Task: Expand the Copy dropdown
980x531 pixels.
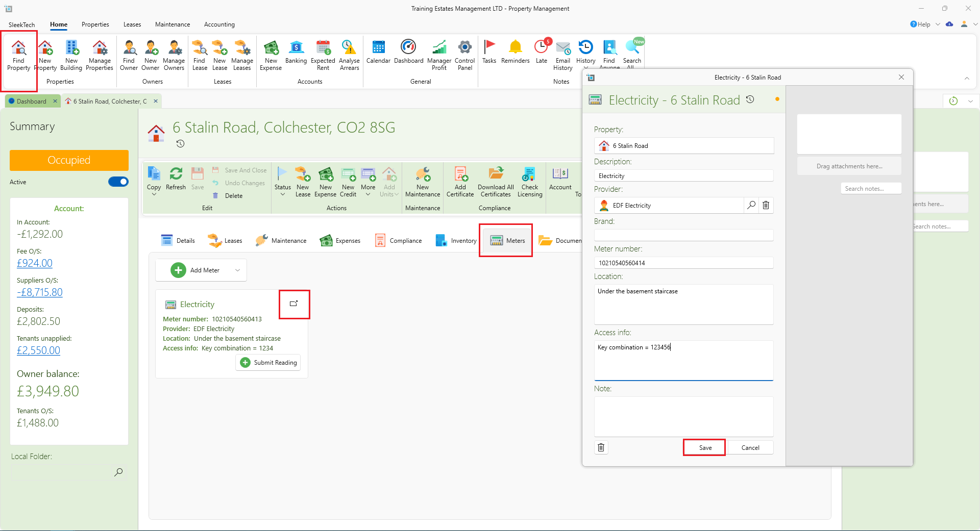Action: 154,194
